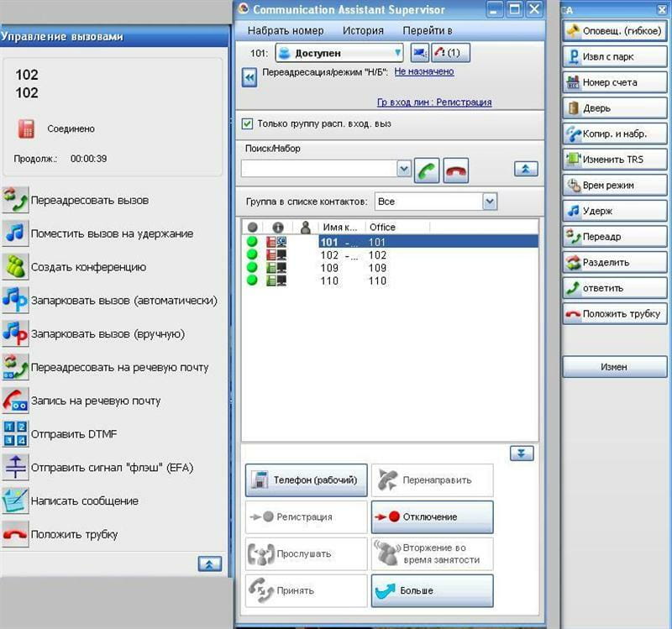Click ответить button in side panel
This screenshot has height=629, width=672.
[x=615, y=288]
